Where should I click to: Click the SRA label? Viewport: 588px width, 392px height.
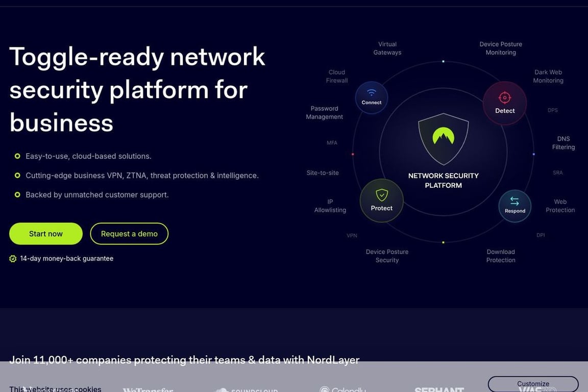(x=557, y=173)
